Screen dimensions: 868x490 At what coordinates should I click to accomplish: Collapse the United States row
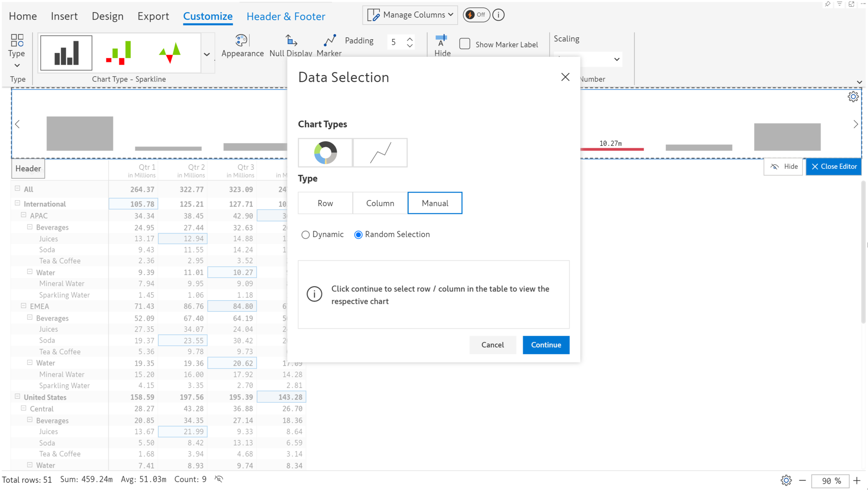(17, 397)
